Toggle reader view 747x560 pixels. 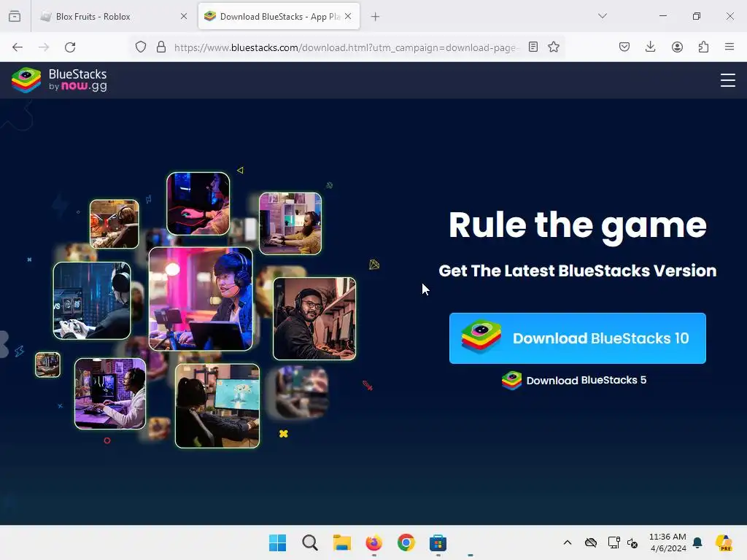pos(533,47)
